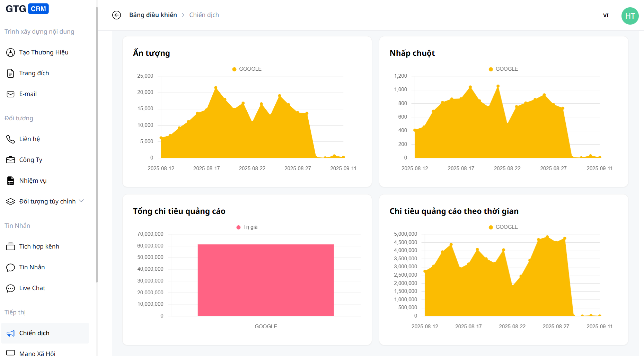Open the HT user avatar menu
644x356 pixels.
pos(630,16)
